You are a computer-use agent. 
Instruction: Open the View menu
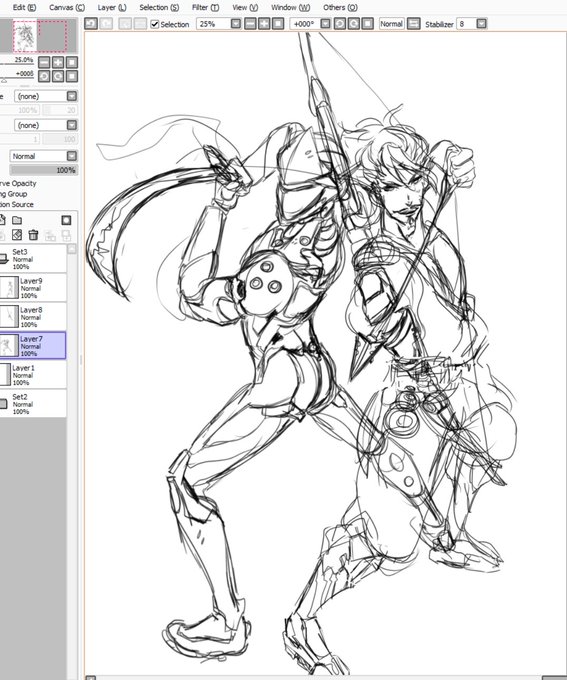(x=245, y=7)
